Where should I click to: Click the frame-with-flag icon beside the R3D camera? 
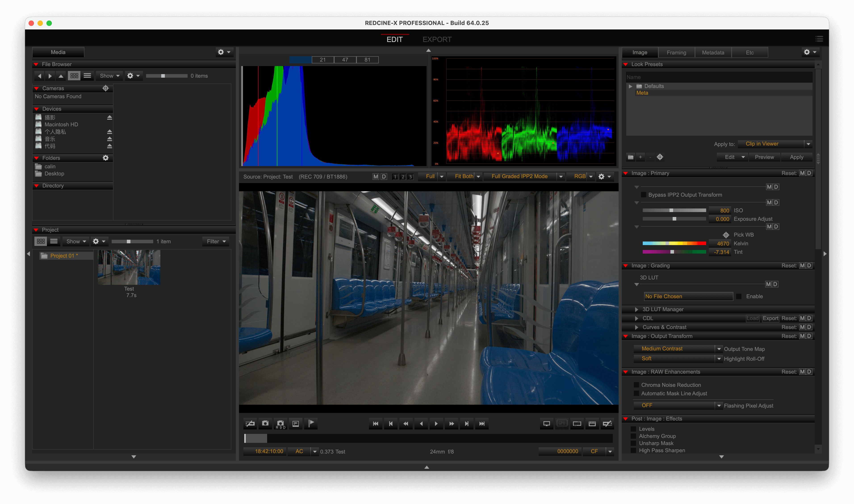296,423
